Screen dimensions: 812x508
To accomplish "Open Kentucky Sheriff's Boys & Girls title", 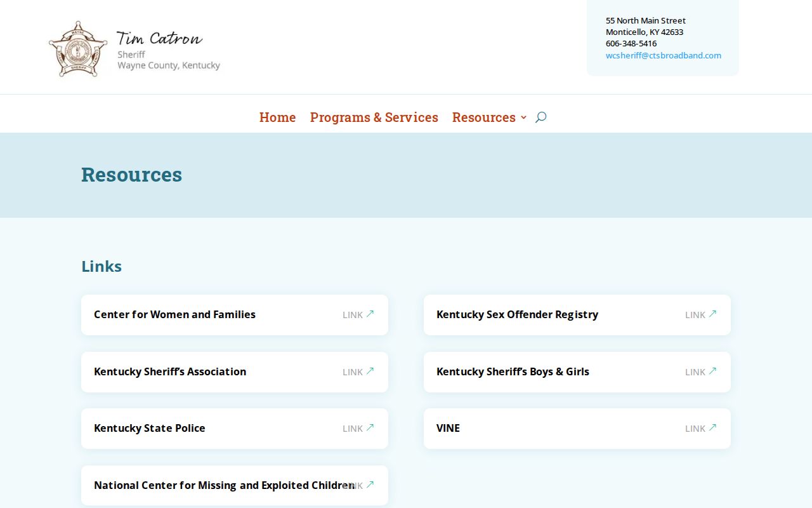I will coord(513,371).
